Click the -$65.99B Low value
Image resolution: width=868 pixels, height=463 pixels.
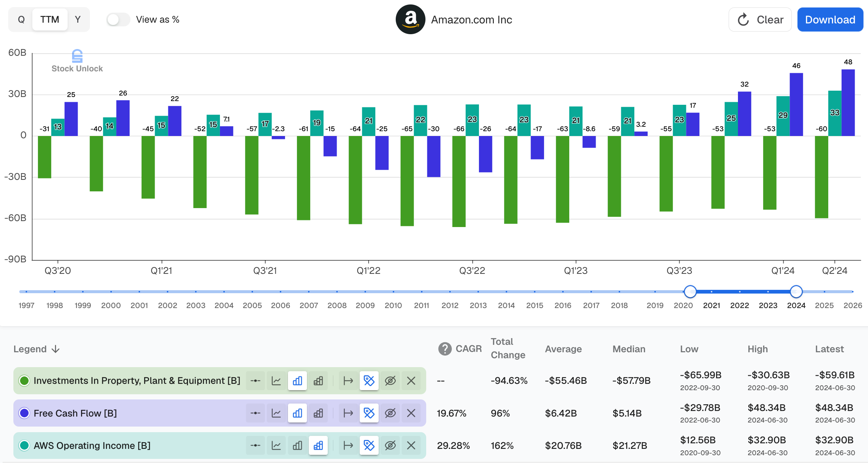tap(701, 375)
